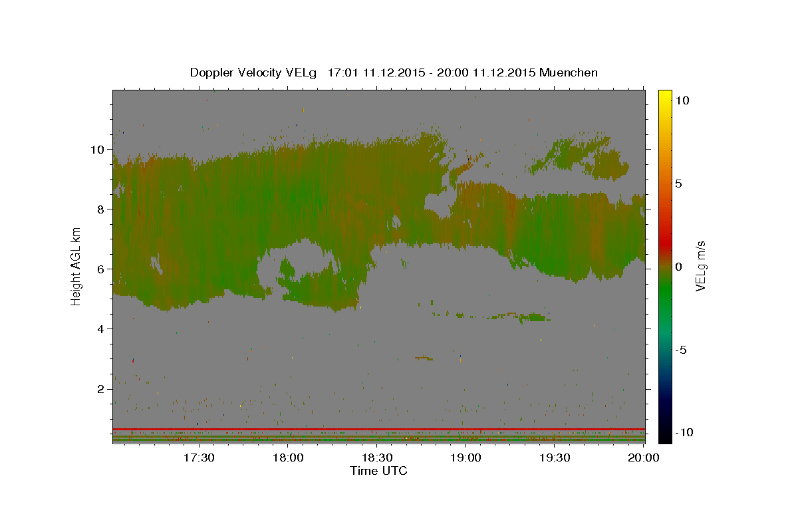This screenshot has height=532, width=798.
Task: Click the colorbar value 10 label
Action: [682, 100]
